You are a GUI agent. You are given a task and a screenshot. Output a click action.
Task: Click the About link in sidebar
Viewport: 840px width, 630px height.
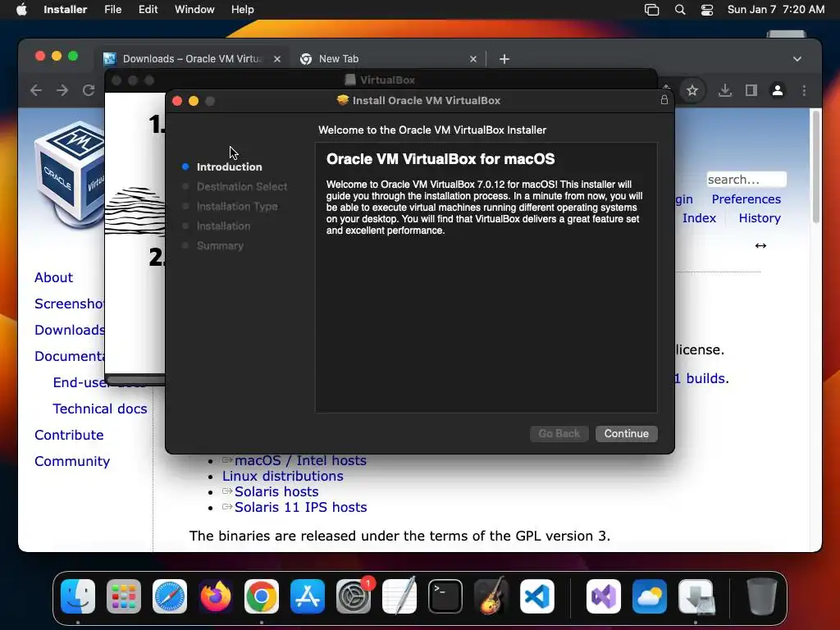53,277
